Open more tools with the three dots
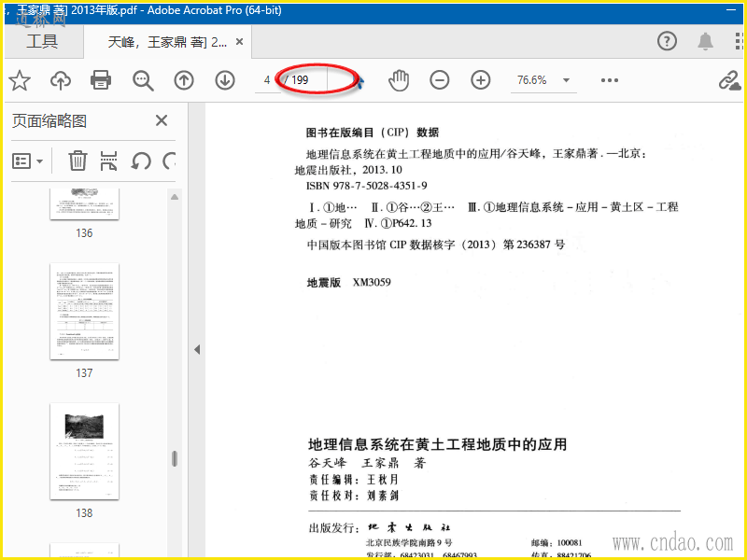This screenshot has width=747, height=560. [610, 80]
